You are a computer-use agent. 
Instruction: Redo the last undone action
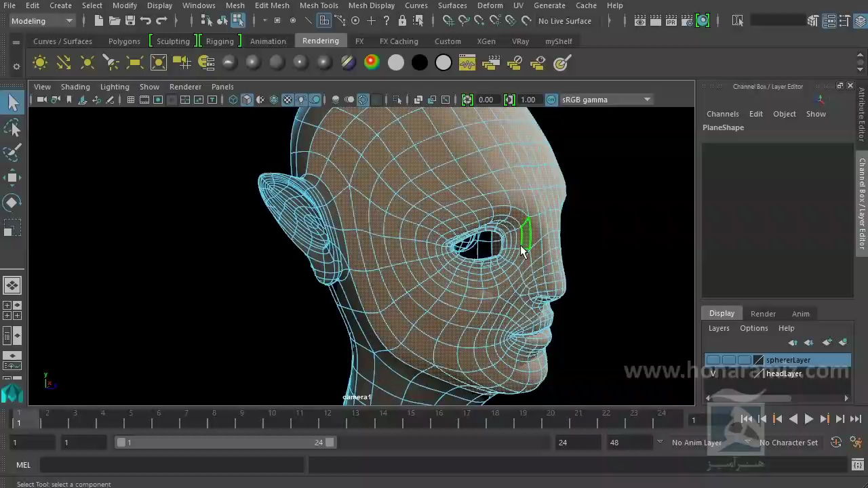pos(161,21)
